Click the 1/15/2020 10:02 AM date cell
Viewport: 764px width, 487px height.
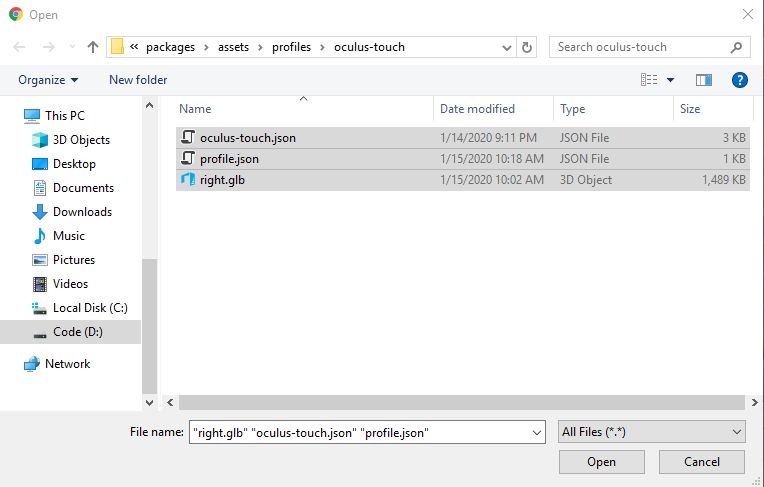492,180
